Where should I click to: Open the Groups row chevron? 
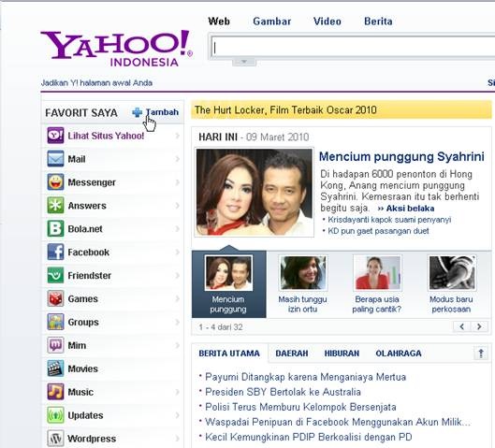pyautogui.click(x=178, y=322)
